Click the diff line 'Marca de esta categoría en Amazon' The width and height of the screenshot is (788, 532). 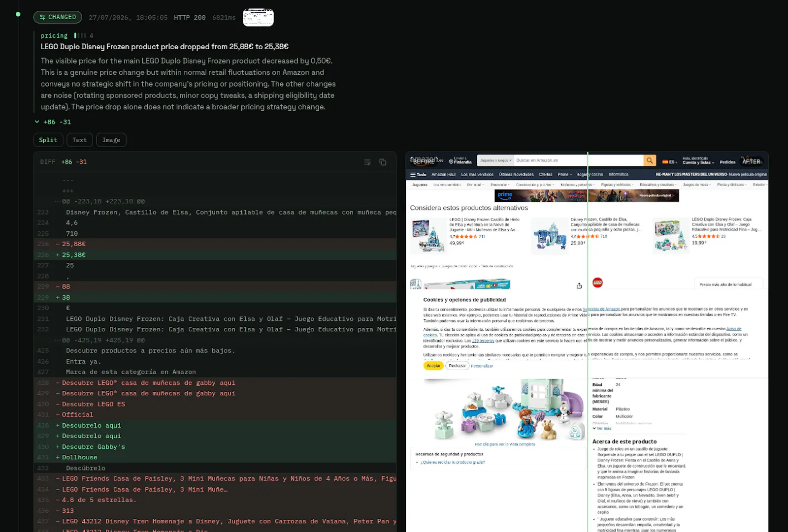(x=215, y=372)
